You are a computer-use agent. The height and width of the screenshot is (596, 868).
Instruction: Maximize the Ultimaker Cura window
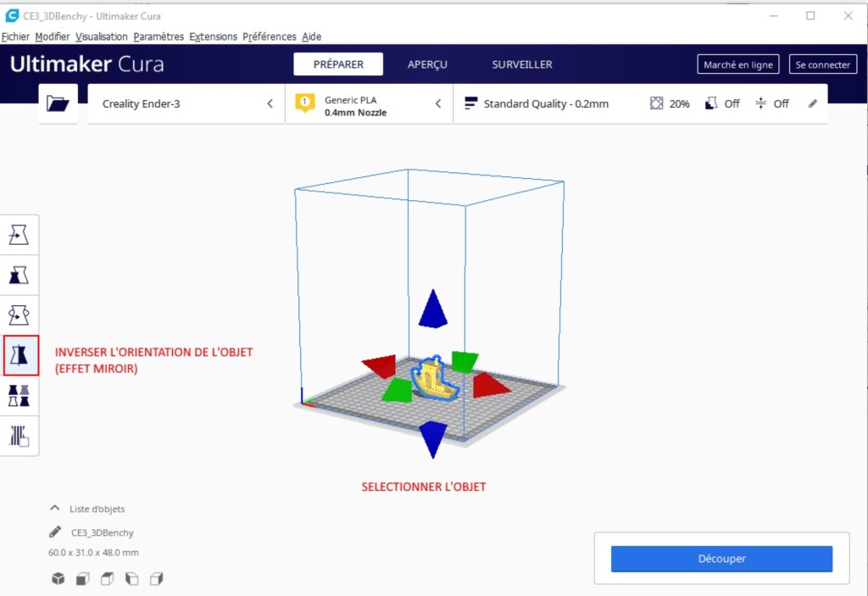[810, 15]
